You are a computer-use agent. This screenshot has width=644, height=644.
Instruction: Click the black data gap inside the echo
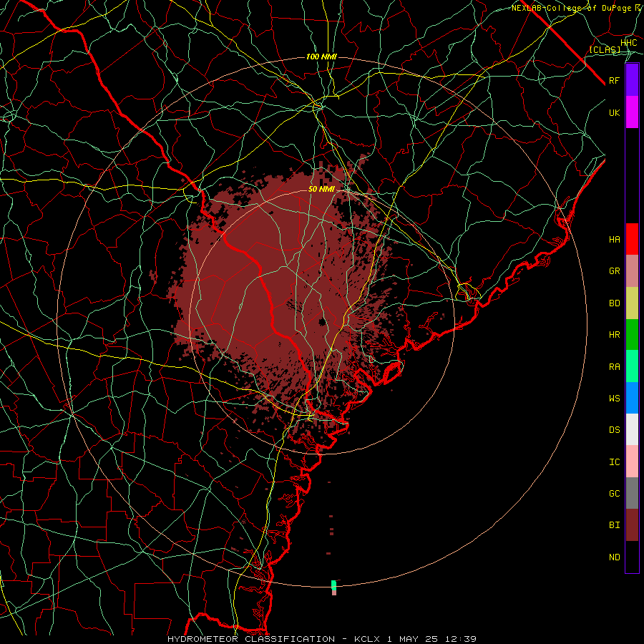click(x=323, y=321)
